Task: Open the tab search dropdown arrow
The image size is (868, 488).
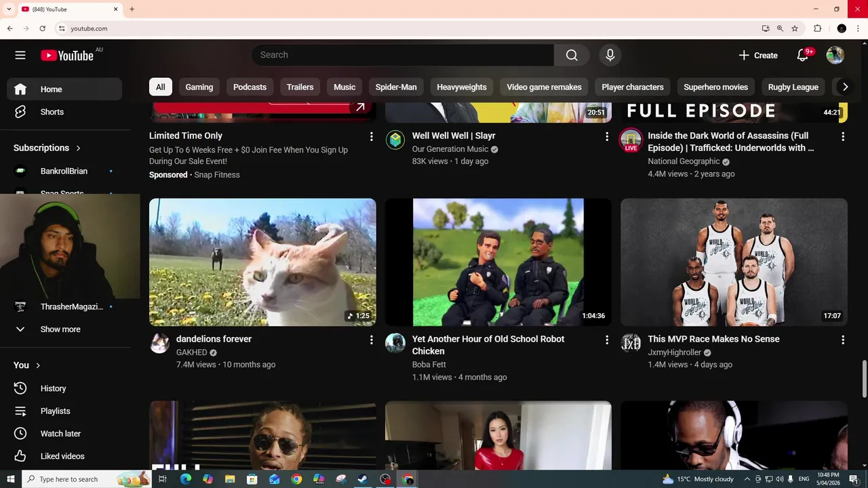Action: pyautogui.click(x=9, y=9)
